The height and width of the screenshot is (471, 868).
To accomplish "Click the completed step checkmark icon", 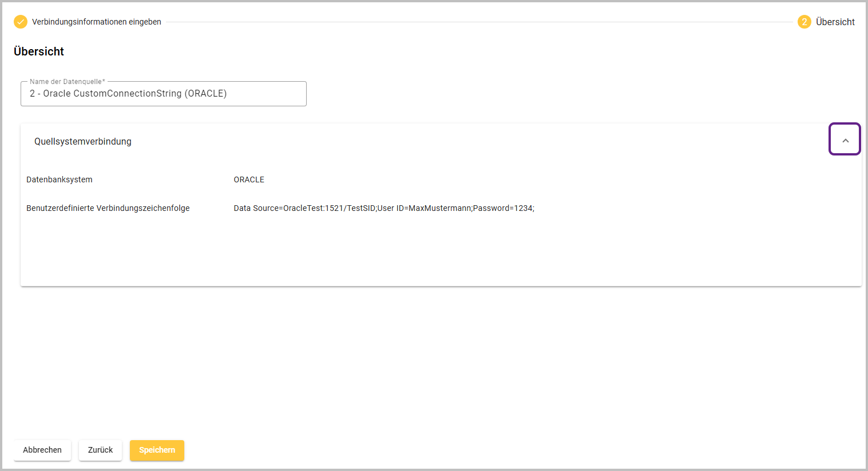I will [21, 22].
